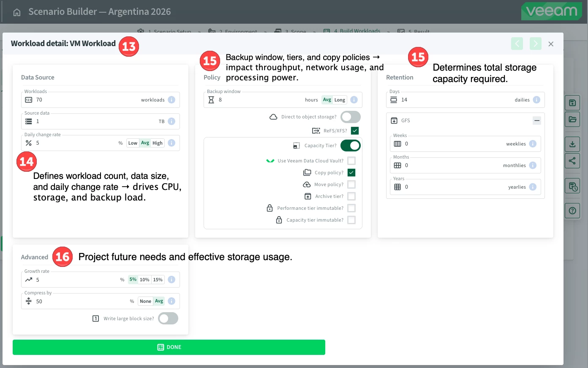The width and height of the screenshot is (588, 368).
Task: Show info for the Source data field
Action: pos(171,121)
